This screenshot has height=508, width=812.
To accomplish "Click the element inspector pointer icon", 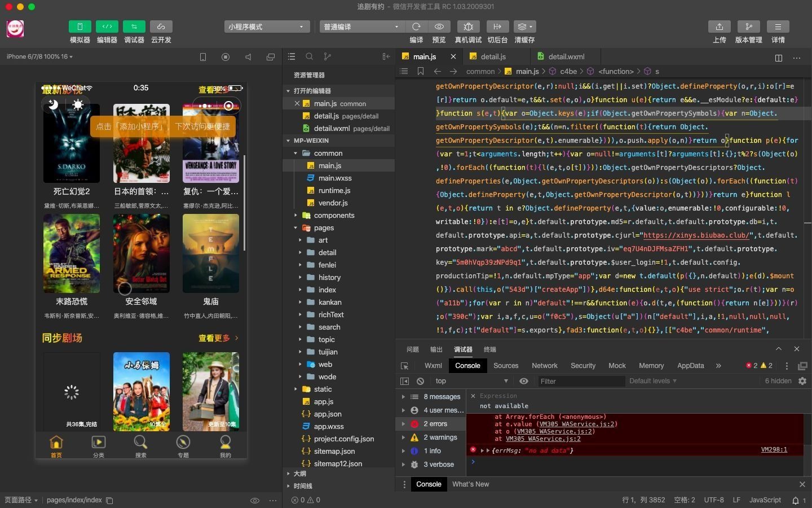I will click(404, 366).
